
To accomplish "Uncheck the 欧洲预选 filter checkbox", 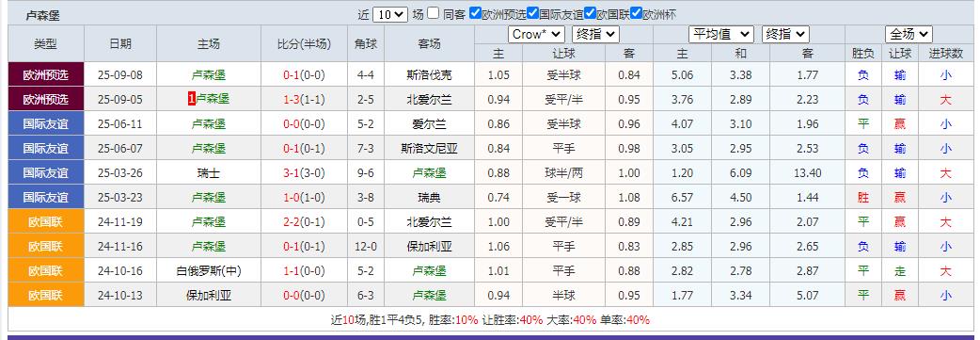I will click(475, 12).
